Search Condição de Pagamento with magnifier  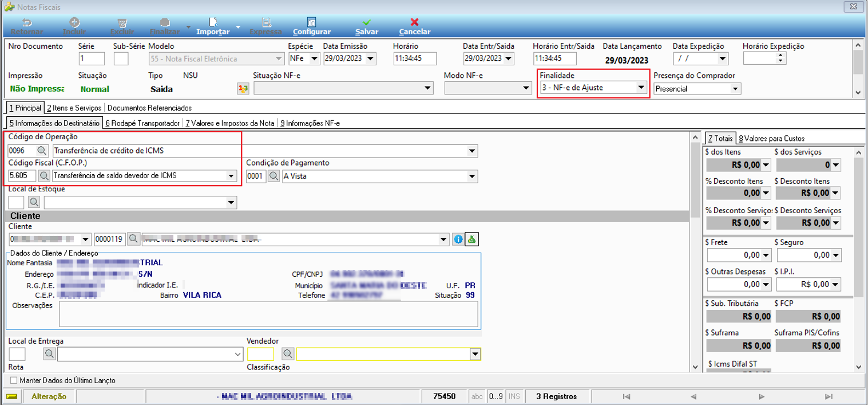274,176
